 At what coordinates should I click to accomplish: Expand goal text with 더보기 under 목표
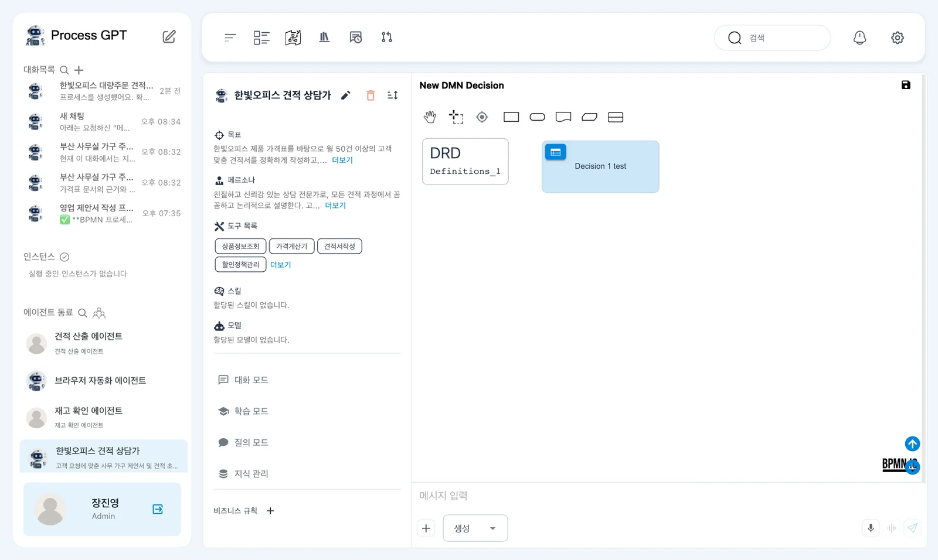(x=342, y=160)
